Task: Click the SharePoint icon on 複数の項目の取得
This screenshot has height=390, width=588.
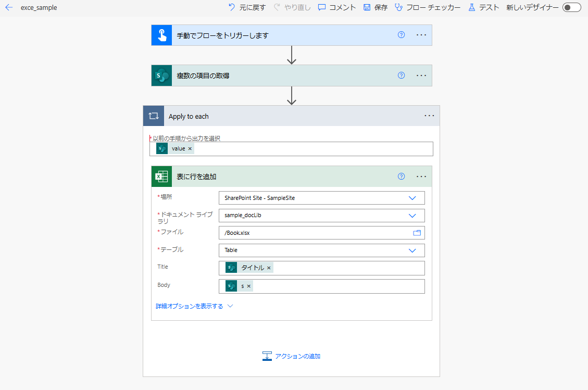Action: [x=161, y=75]
